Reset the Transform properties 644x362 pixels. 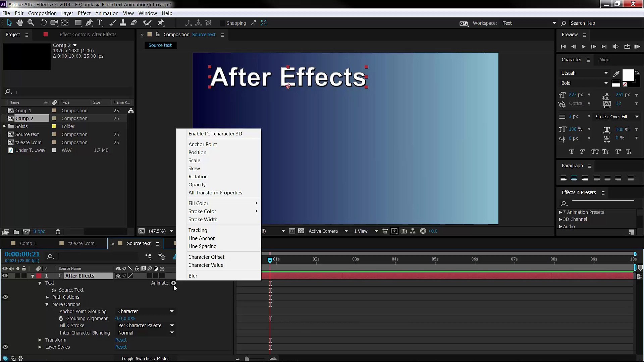(x=121, y=340)
